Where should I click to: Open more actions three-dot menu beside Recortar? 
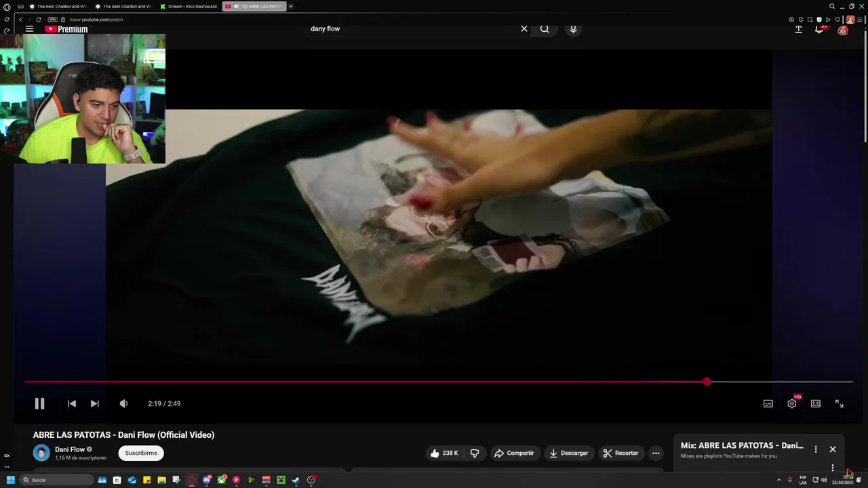(x=656, y=453)
